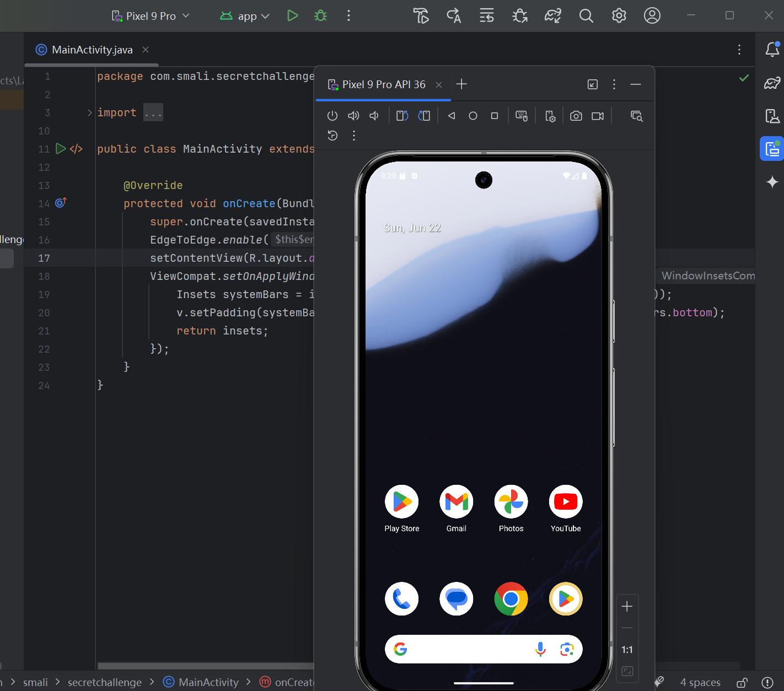784x691 pixels.
Task: Open the Gemini sparkle tool window
Action: tap(772, 182)
